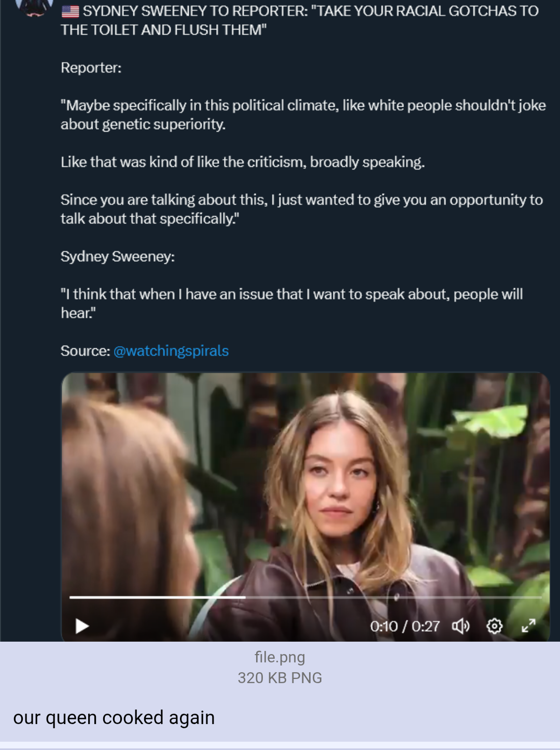
Task: Select the "our queen cooked again" message
Action: (114, 718)
